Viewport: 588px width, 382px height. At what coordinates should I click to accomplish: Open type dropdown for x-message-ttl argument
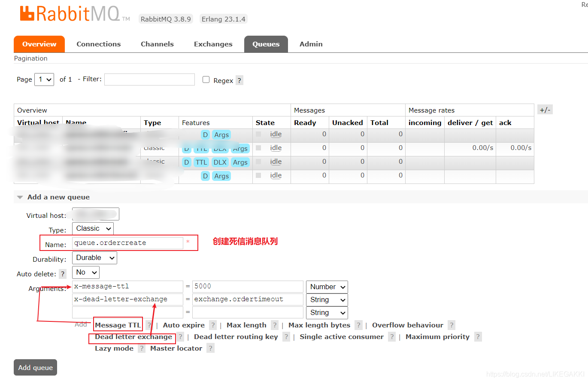pos(327,287)
